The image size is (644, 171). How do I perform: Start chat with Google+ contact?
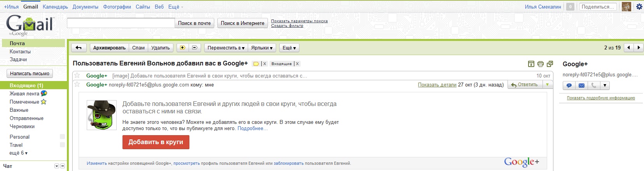569,85
